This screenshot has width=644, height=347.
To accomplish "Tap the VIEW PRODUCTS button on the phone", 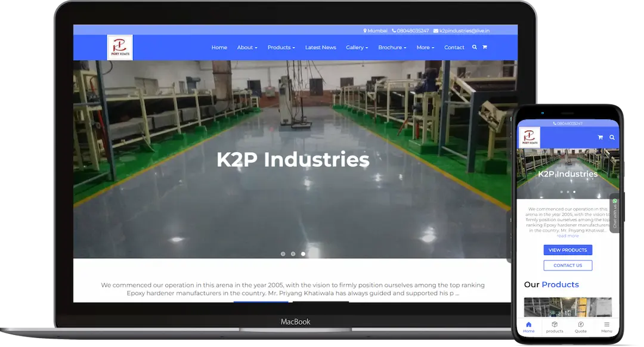I will pos(568,250).
